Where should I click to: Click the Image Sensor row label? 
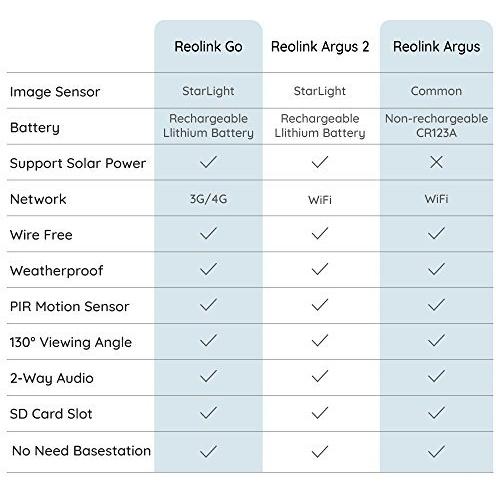point(55,92)
